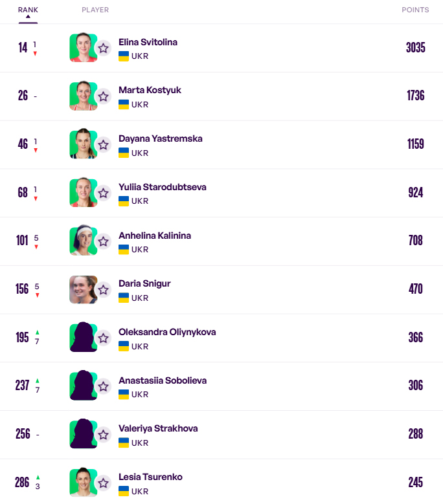Tap star icon for Anastasiia Sobolieva
The width and height of the screenshot is (443, 504).
click(x=103, y=386)
